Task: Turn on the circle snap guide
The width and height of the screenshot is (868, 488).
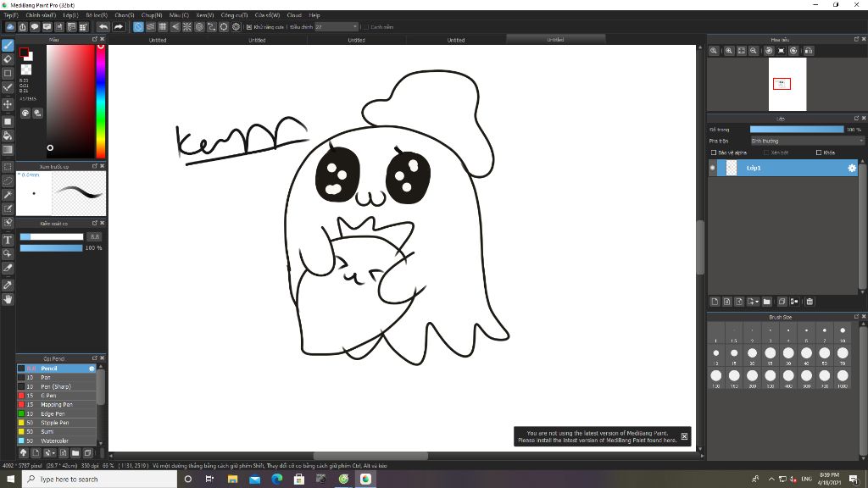Action: [199, 26]
